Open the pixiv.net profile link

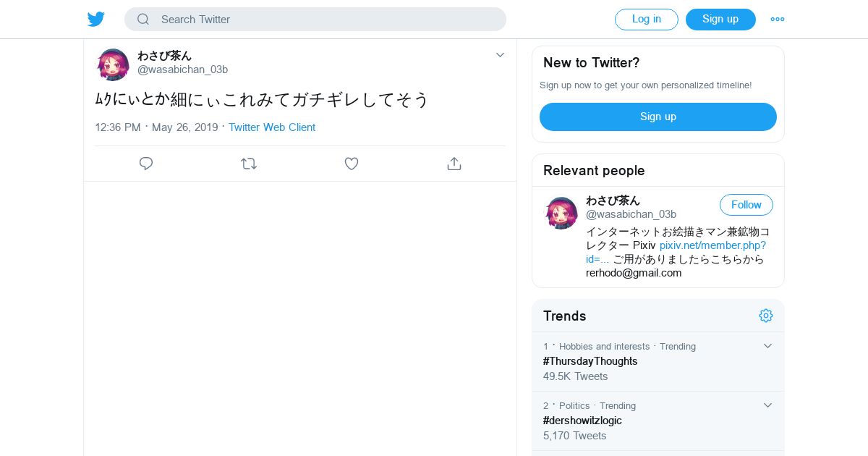(x=712, y=245)
